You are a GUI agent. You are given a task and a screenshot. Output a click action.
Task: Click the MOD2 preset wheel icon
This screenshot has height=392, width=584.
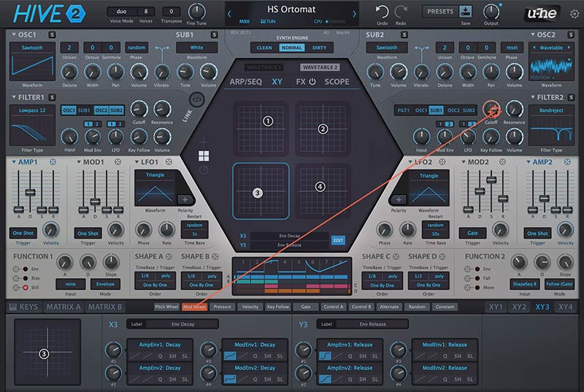pos(502,162)
